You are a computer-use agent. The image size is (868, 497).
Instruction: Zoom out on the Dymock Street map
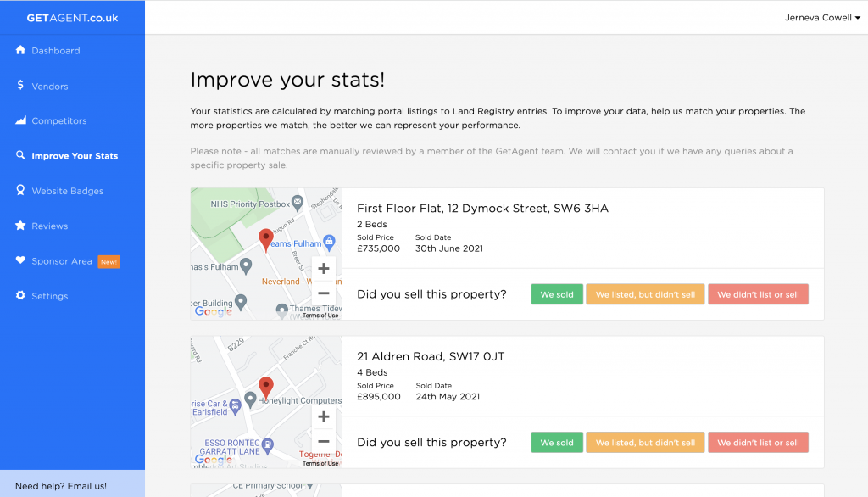323,293
